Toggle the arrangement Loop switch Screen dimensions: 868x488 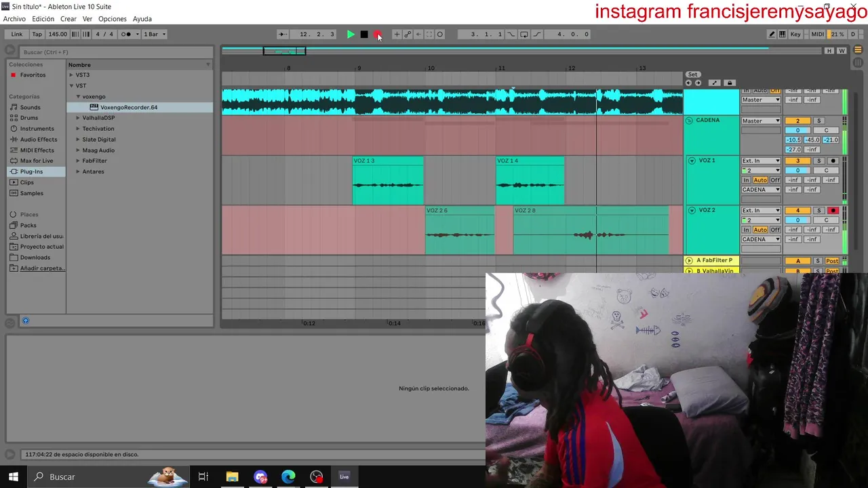click(x=524, y=35)
